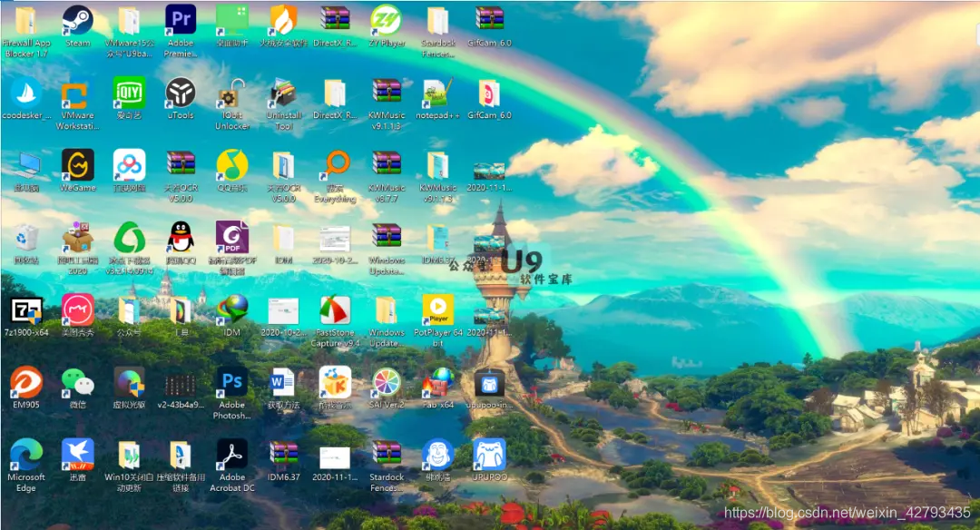The height and width of the screenshot is (530, 980).
Task: Launch the uTools shortcut
Action: (181, 93)
